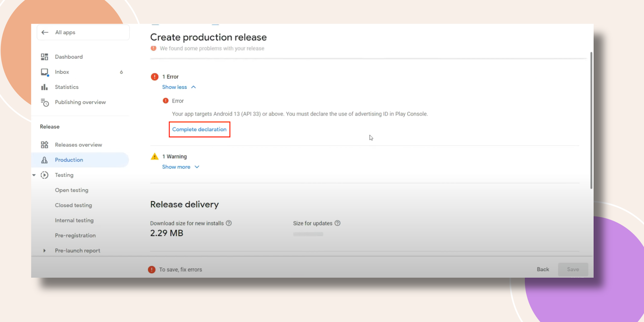Click the Size for updates loading bar
The height and width of the screenshot is (322, 644).
(x=308, y=234)
